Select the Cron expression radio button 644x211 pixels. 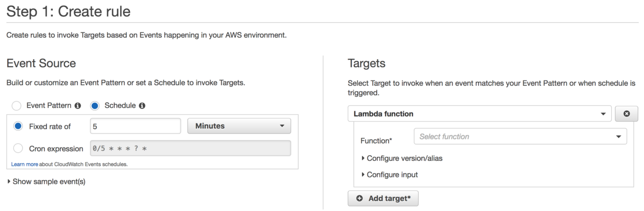(x=18, y=148)
